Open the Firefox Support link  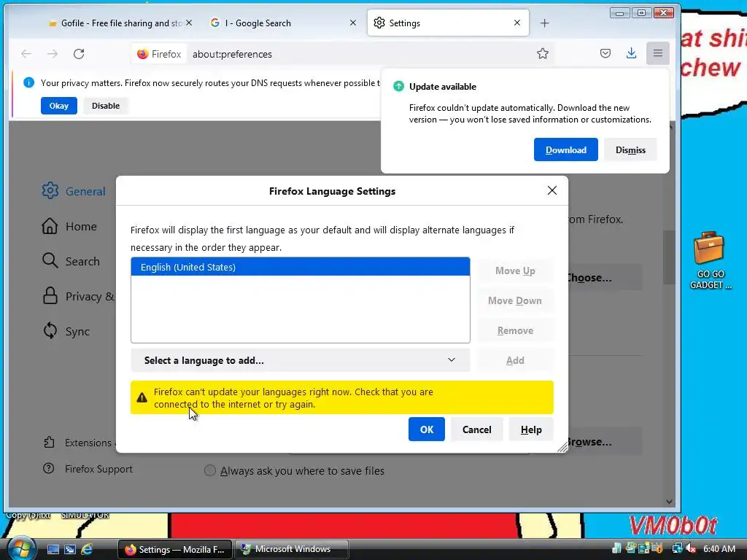click(x=88, y=469)
